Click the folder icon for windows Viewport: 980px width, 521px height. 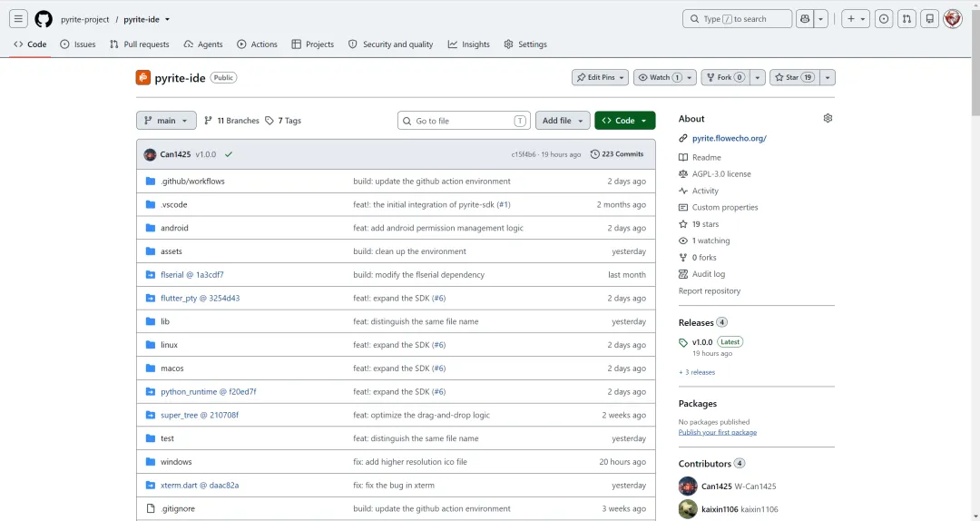[x=150, y=462]
